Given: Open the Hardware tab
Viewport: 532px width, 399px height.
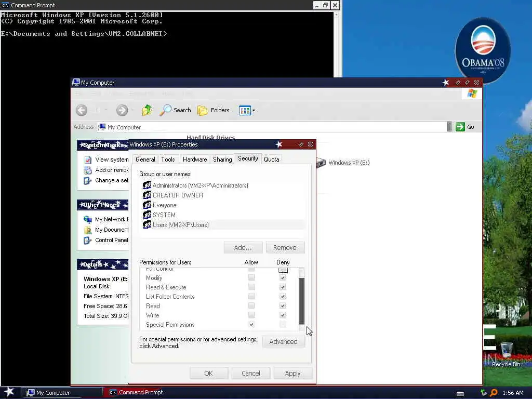Looking at the screenshot, I should click(195, 159).
